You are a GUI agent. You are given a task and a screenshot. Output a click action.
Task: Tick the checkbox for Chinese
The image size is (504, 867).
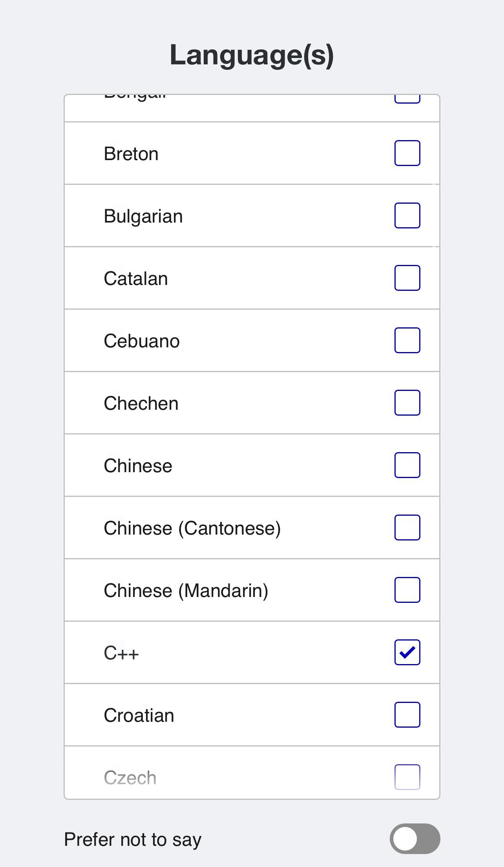pyautogui.click(x=407, y=465)
